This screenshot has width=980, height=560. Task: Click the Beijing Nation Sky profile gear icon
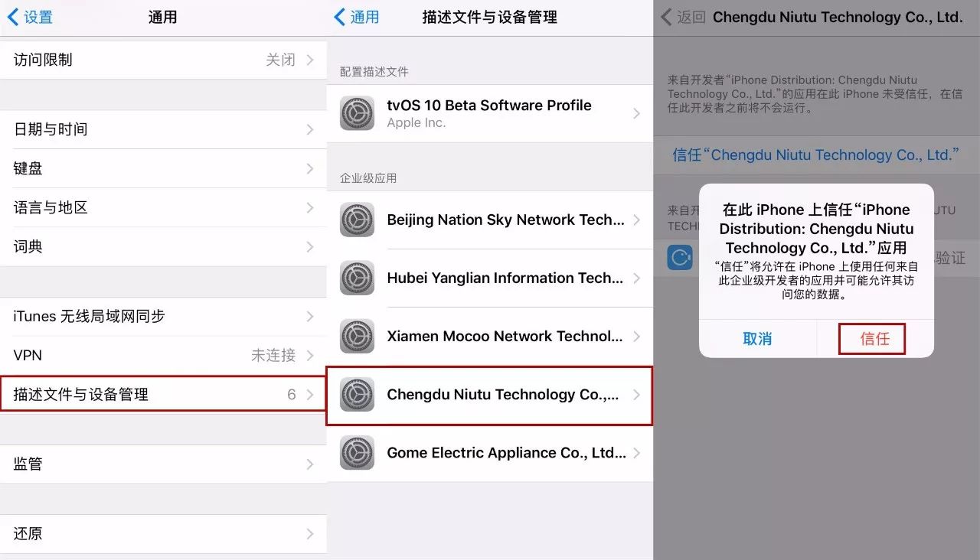(x=356, y=220)
